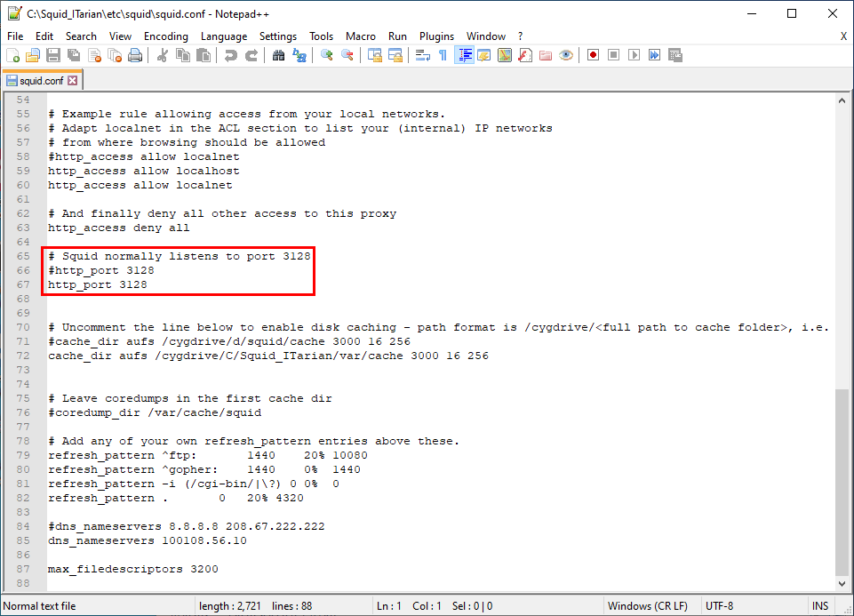This screenshot has height=616, width=854.
Task: Open the Run menu
Action: [397, 36]
